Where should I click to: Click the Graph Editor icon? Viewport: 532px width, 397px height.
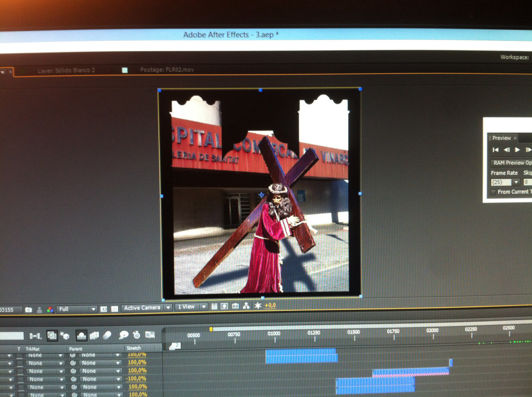point(150,335)
